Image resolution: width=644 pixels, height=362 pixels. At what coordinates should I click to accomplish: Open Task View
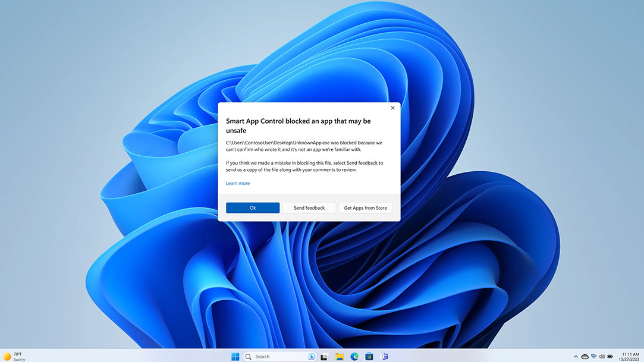pos(324,356)
